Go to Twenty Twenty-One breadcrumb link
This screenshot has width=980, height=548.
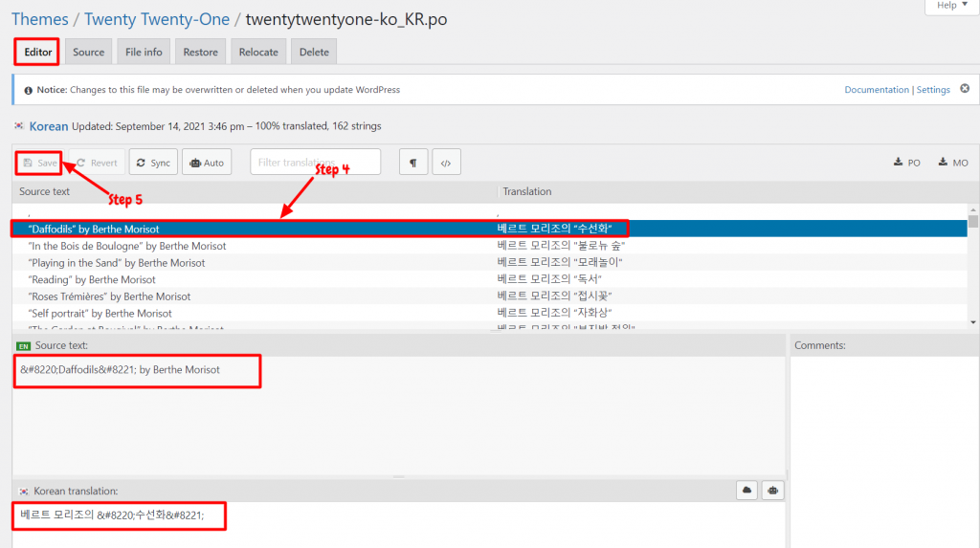click(157, 19)
